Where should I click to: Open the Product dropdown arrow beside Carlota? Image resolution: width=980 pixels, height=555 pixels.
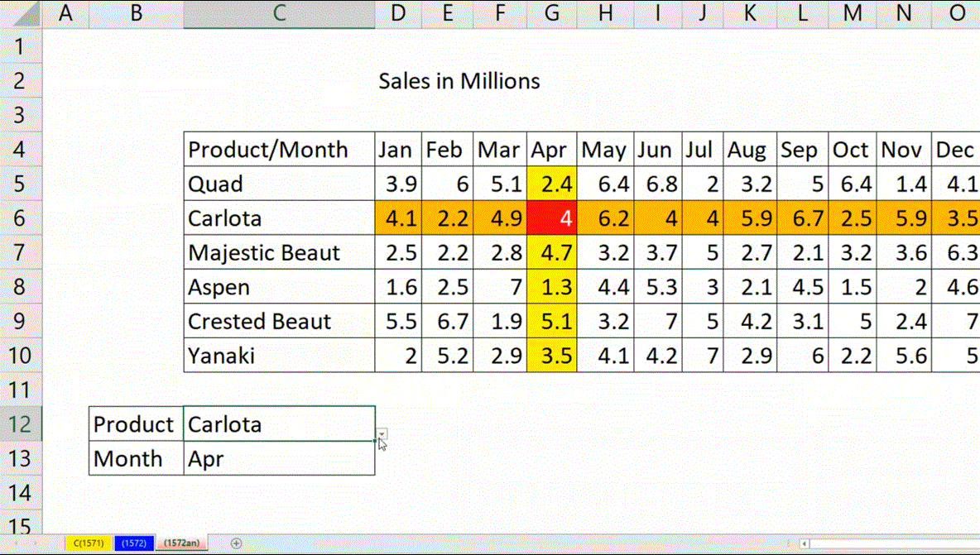[382, 433]
